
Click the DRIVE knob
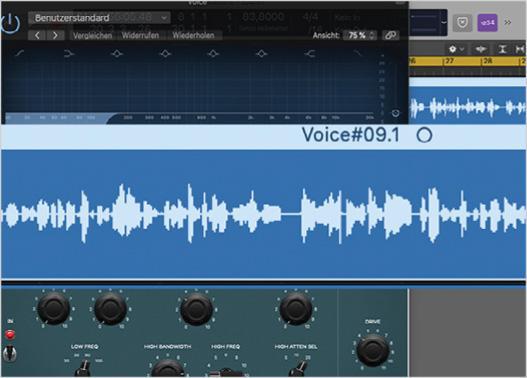[372, 350]
